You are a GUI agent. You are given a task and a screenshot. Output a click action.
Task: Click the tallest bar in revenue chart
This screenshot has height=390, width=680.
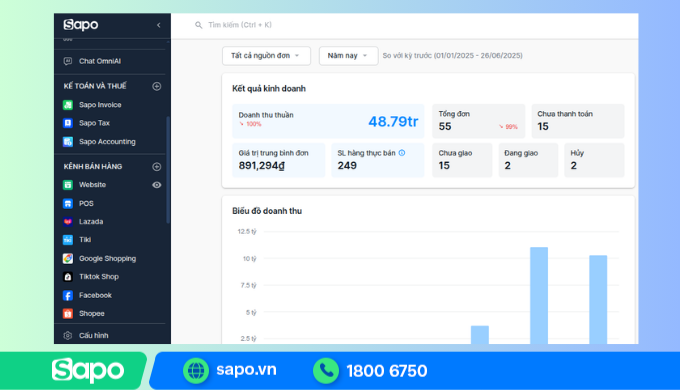[539, 295]
